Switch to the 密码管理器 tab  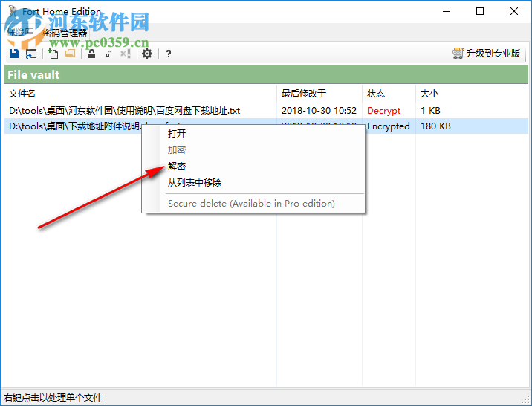[65, 33]
